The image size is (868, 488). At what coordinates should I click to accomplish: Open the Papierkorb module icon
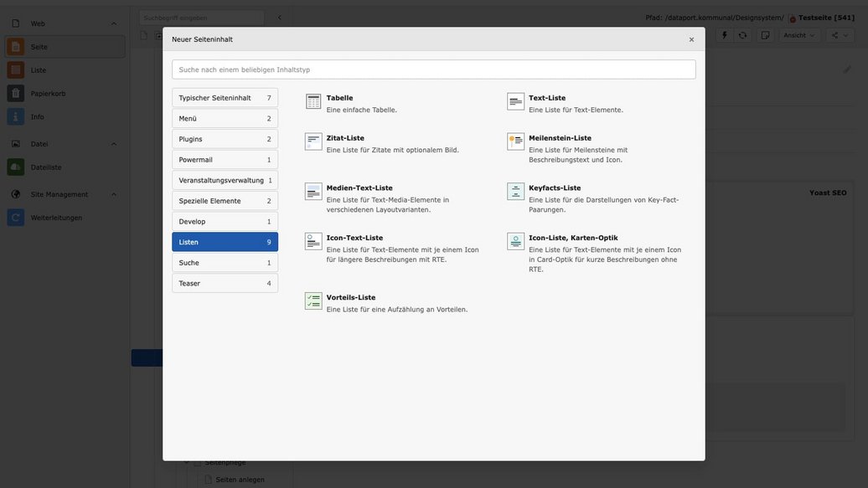click(x=16, y=94)
